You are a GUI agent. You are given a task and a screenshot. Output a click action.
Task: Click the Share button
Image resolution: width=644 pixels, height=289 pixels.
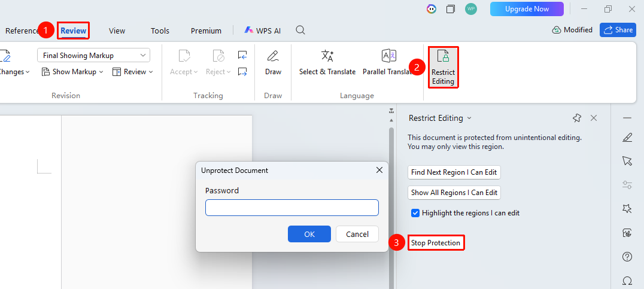coord(618,30)
